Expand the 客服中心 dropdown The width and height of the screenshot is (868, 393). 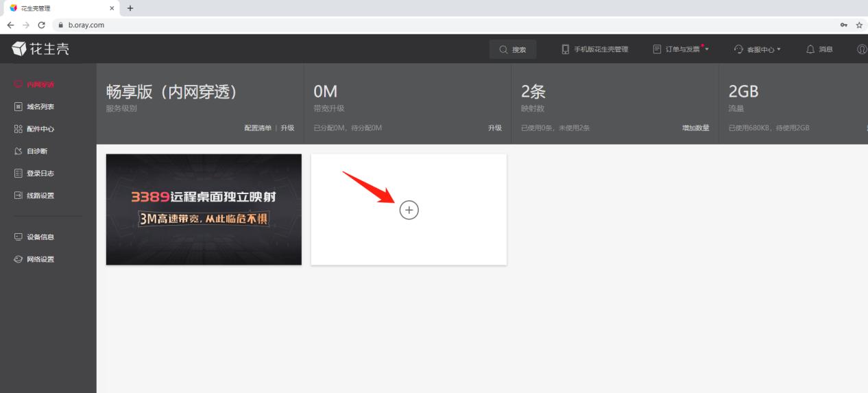click(x=758, y=49)
